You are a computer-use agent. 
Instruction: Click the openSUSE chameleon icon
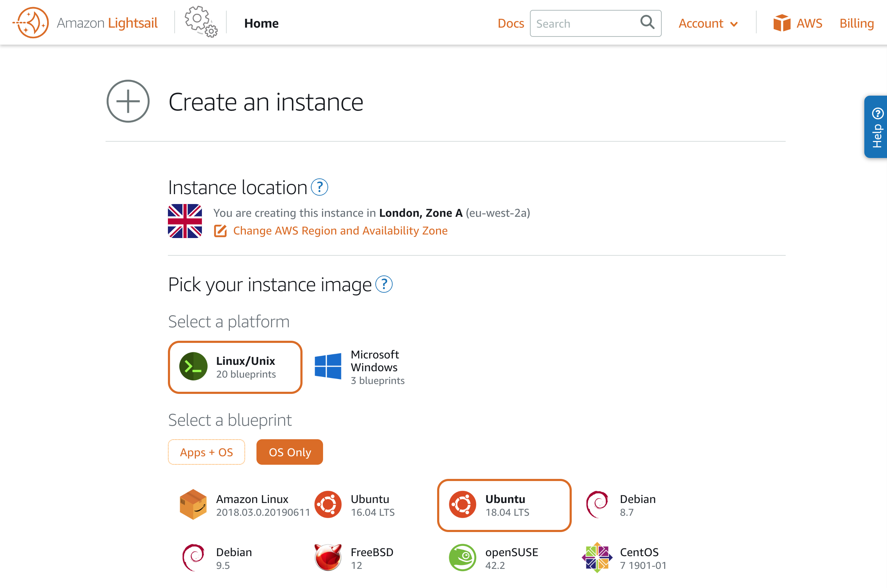(462, 558)
